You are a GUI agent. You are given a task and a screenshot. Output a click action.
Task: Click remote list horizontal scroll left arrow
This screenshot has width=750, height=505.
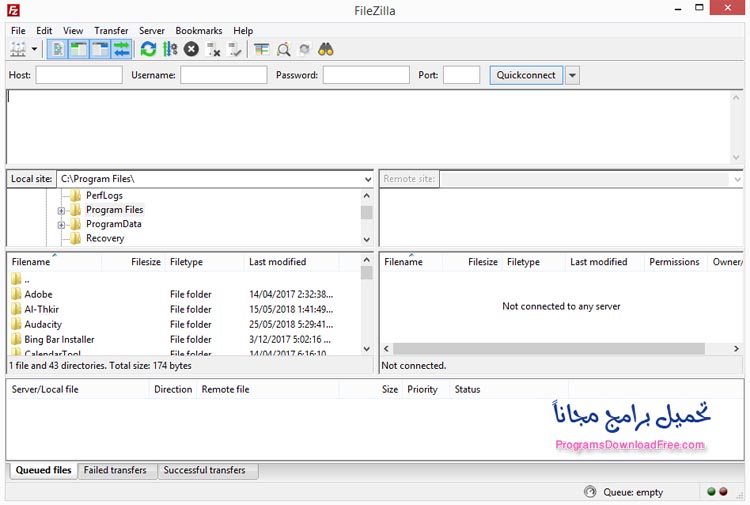[386, 349]
